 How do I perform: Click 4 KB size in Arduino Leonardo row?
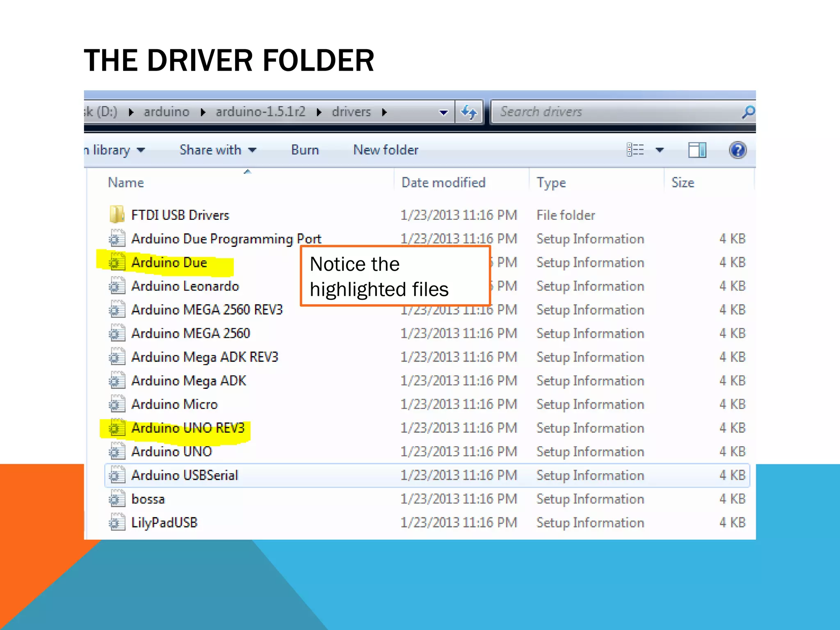[x=732, y=286]
